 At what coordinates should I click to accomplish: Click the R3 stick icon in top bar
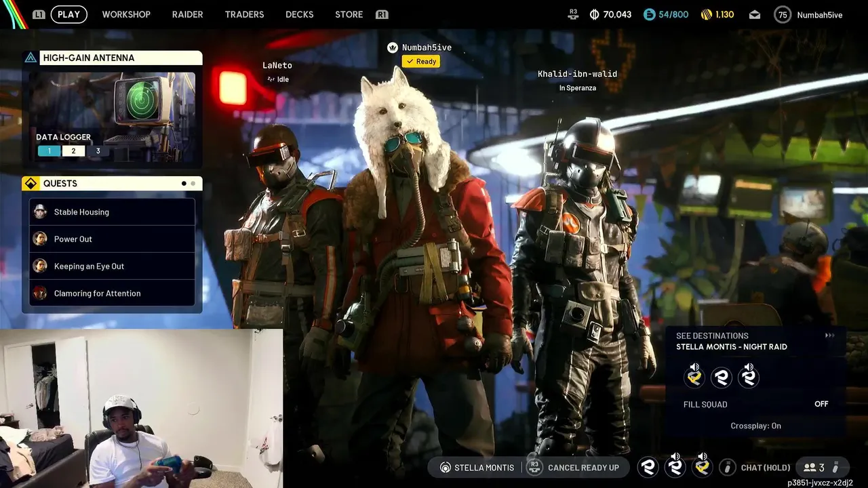(x=573, y=14)
